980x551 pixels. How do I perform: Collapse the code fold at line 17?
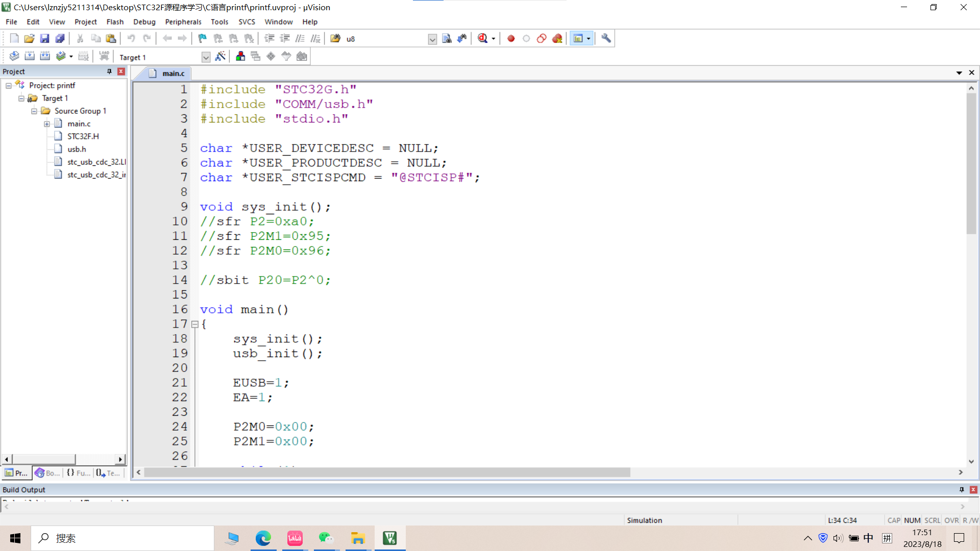tap(194, 324)
